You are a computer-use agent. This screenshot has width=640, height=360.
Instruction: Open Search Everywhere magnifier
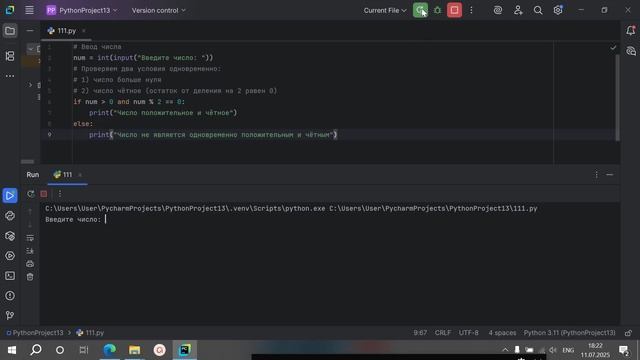click(x=538, y=10)
